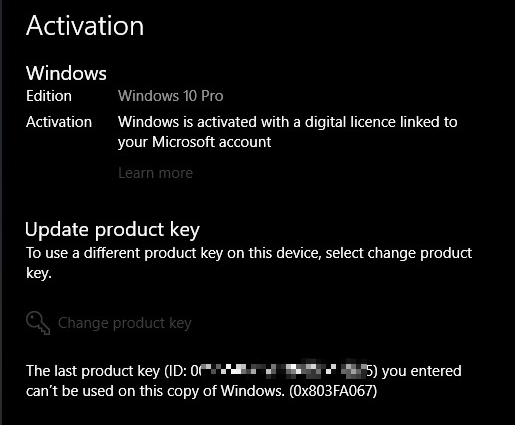Click the 'ID:' label in the error message
This screenshot has width=515, height=425.
(175, 371)
